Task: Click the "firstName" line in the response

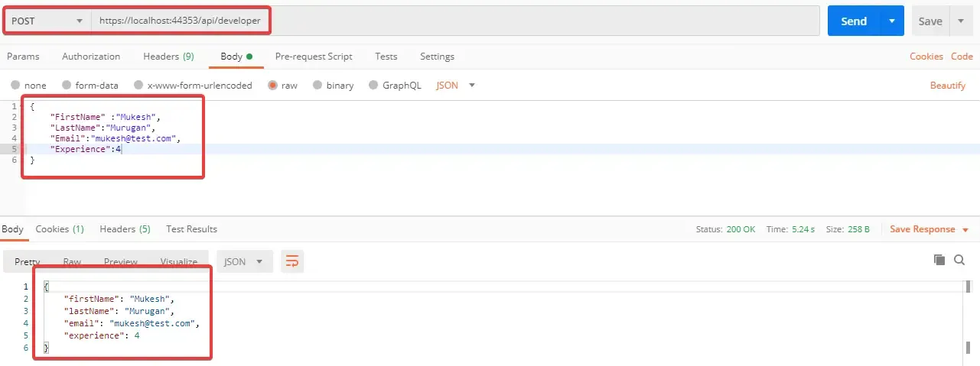Action: pos(120,299)
